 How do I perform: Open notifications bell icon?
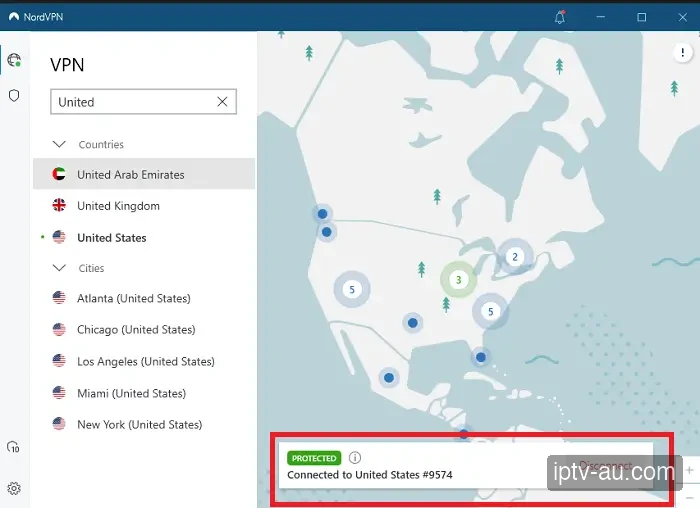[x=560, y=17]
